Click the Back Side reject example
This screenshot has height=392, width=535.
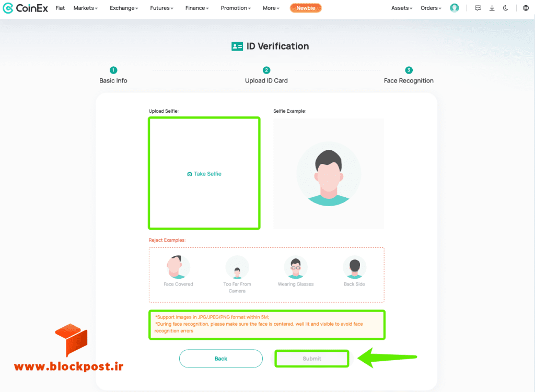354,271
